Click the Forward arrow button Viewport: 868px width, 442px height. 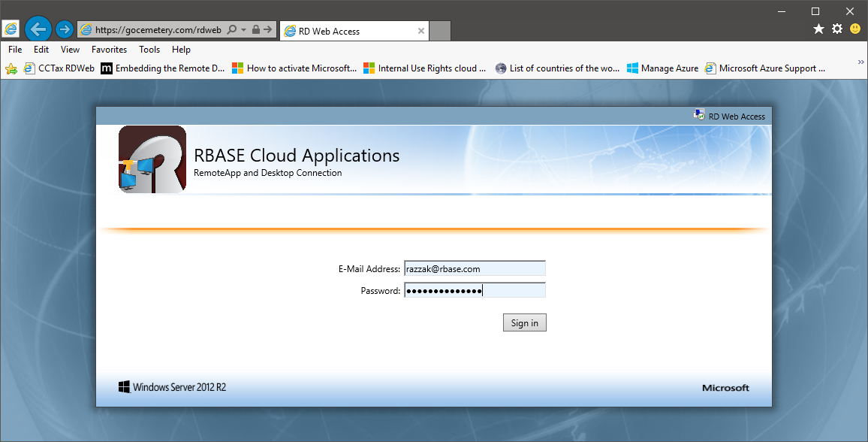point(65,29)
